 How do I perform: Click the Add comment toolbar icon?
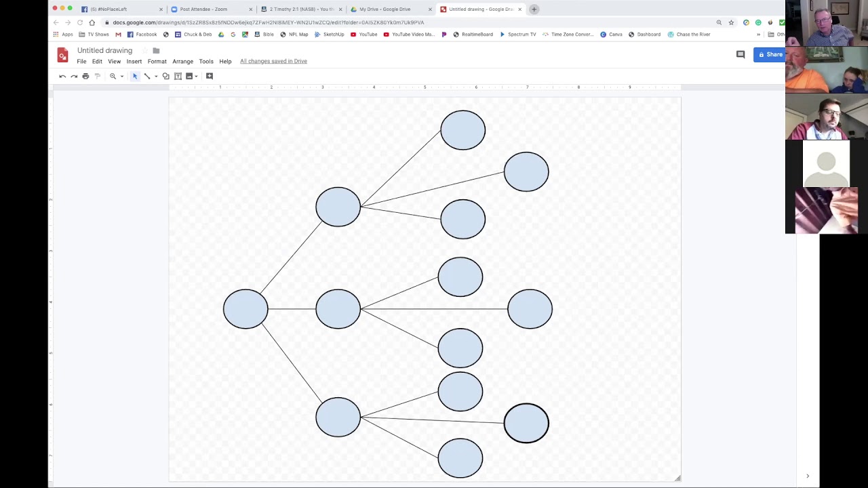coord(210,76)
